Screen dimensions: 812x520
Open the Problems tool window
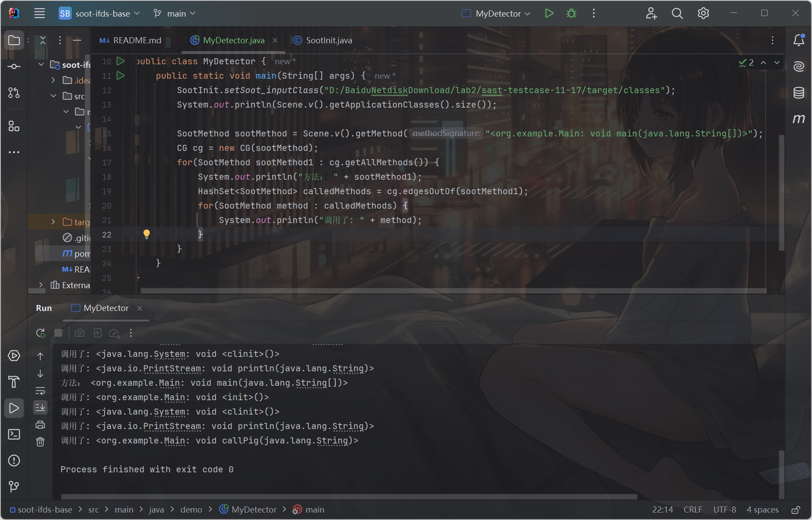coord(14,461)
